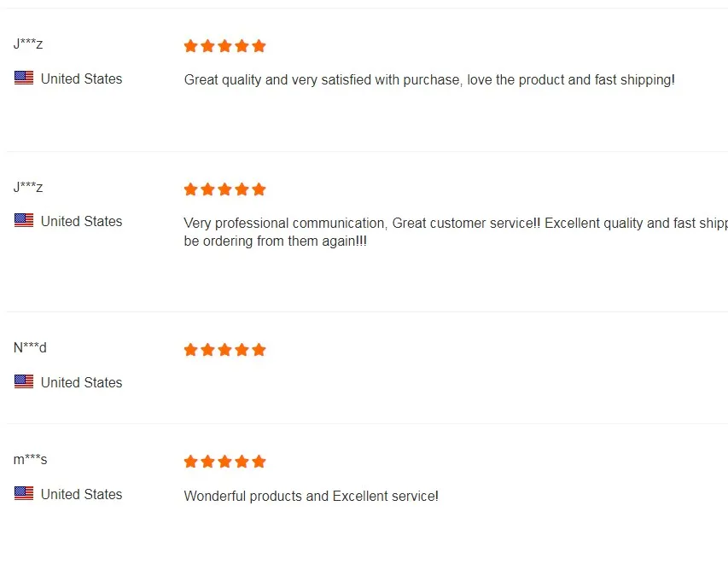The height and width of the screenshot is (564, 728).
Task: Click the "Very professional communication" review text
Action: coord(454,232)
